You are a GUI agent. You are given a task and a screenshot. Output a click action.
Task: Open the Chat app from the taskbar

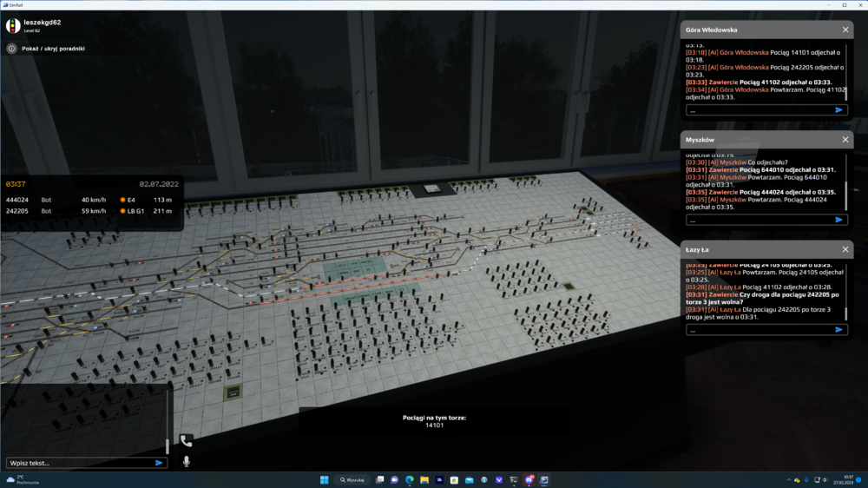click(395, 479)
